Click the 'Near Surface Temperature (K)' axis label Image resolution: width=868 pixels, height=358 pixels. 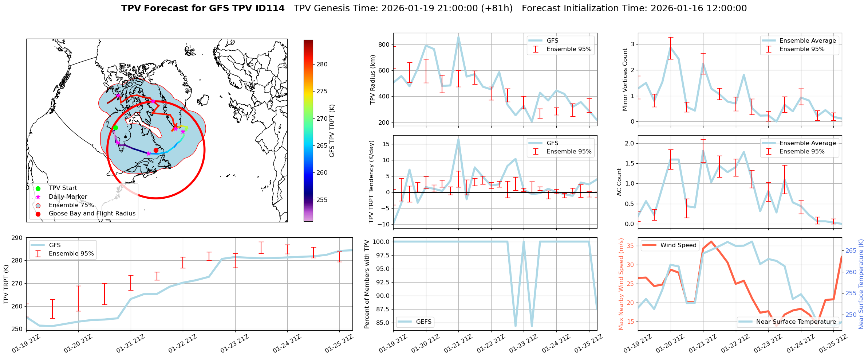pos(861,284)
